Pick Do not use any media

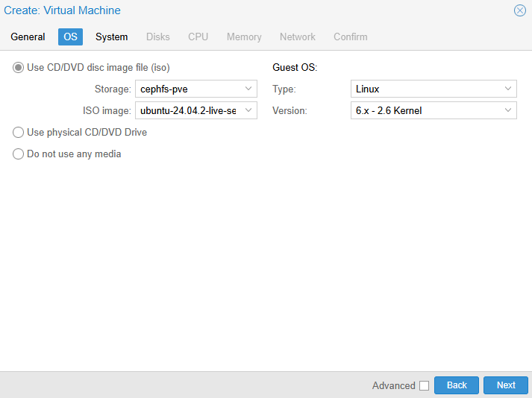click(19, 154)
